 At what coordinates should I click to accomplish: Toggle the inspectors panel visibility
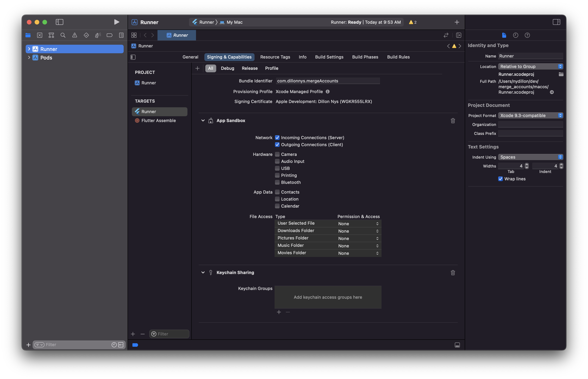pos(556,22)
